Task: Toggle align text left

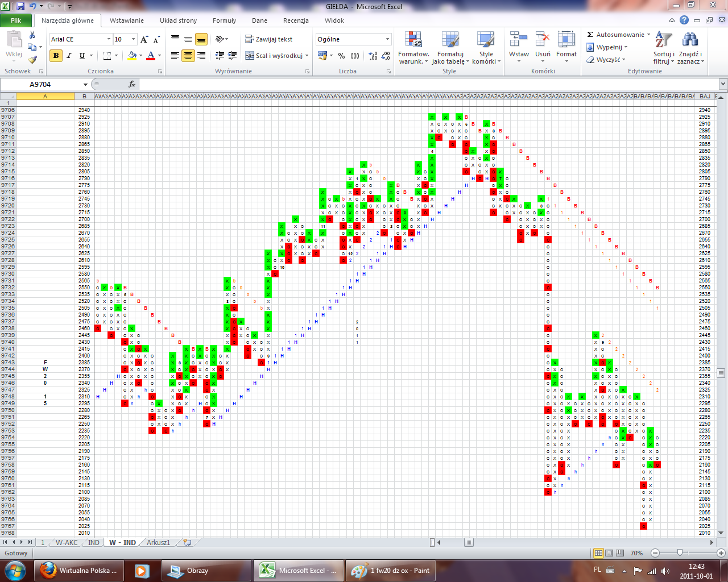Action: pyautogui.click(x=175, y=56)
